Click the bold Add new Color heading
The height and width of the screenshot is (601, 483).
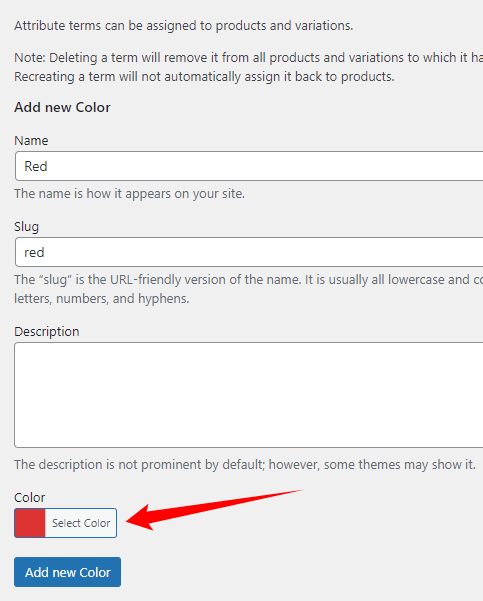(x=62, y=107)
